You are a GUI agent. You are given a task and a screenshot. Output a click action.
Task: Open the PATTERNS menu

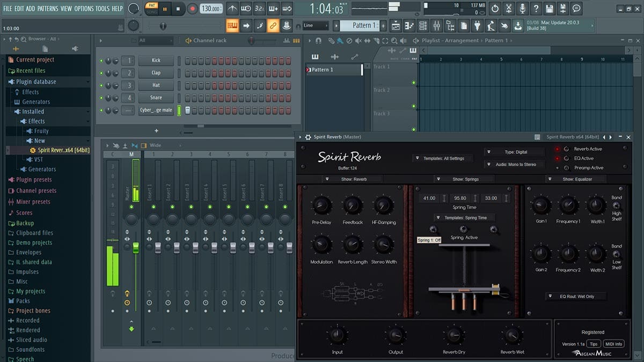(48, 9)
